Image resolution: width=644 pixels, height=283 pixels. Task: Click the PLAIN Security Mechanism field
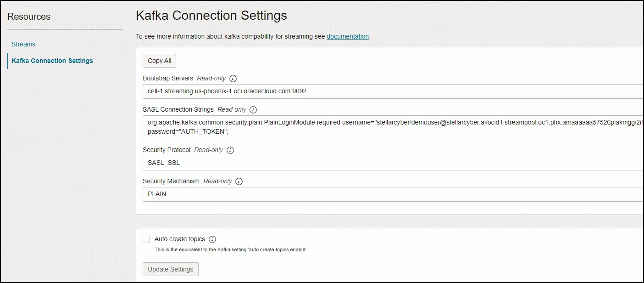tap(390, 194)
